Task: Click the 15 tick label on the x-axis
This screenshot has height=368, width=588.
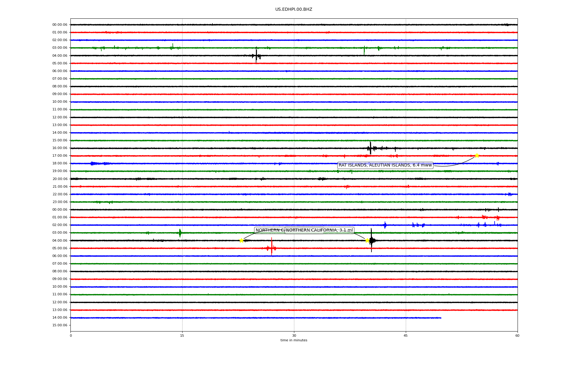Action: (x=182, y=335)
